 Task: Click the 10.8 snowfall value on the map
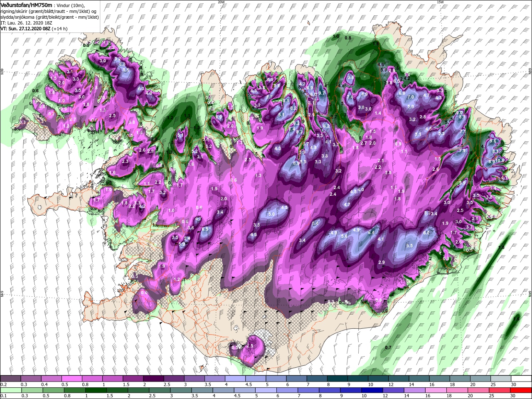click(x=500, y=160)
